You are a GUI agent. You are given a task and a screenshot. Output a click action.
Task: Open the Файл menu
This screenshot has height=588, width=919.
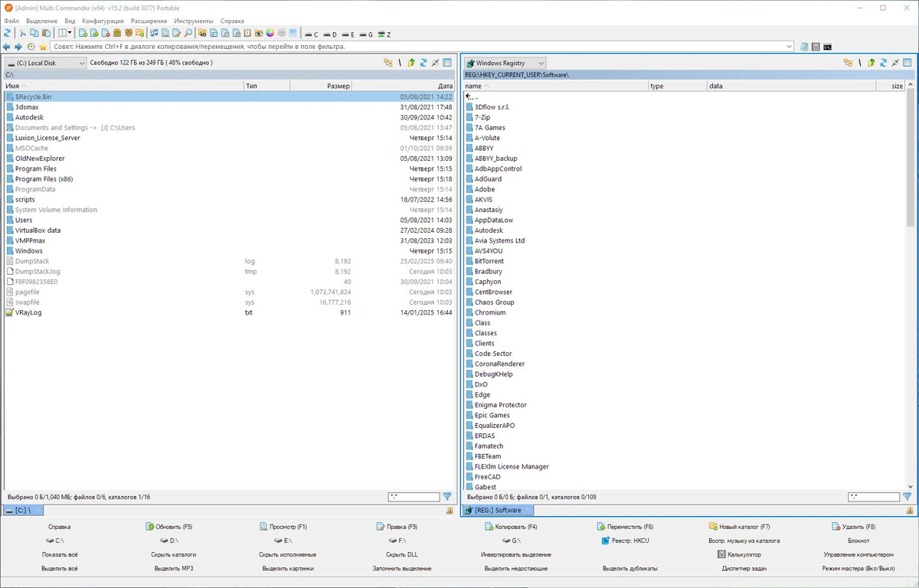(x=11, y=21)
